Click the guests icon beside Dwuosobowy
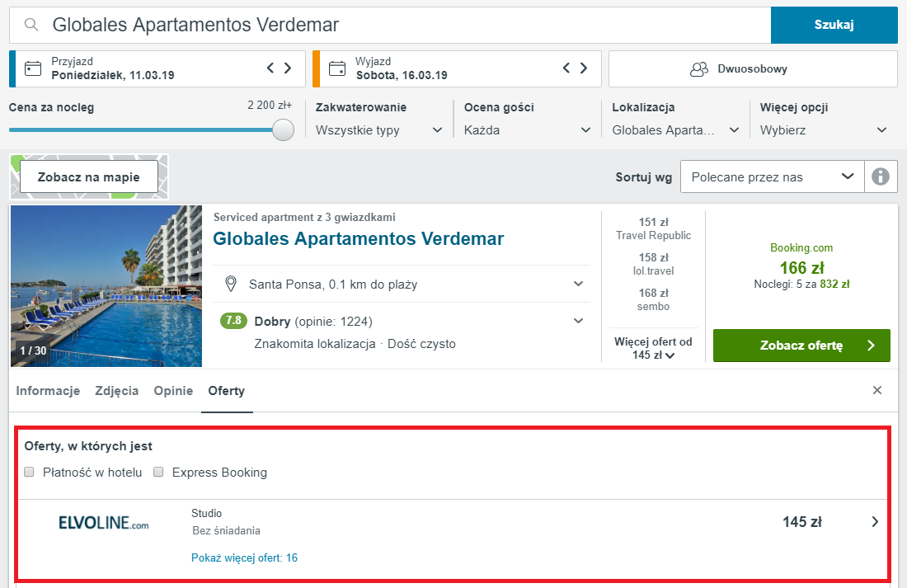 698,69
